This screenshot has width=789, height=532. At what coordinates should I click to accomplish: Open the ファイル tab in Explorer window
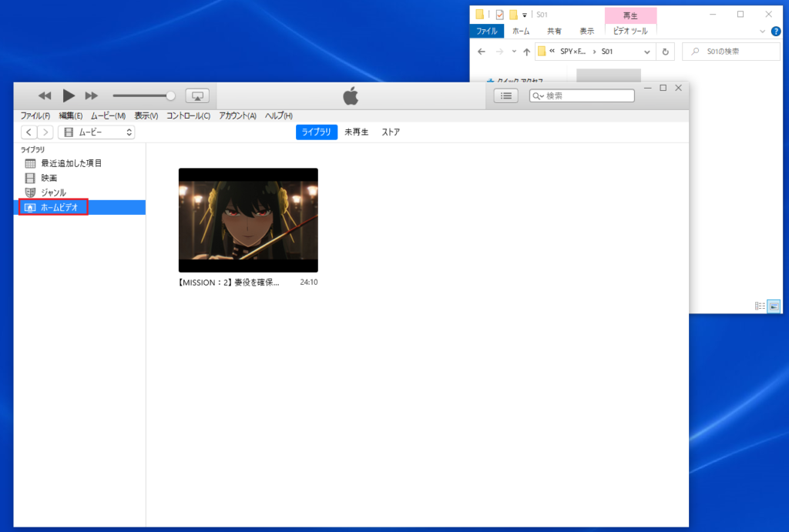click(x=487, y=31)
